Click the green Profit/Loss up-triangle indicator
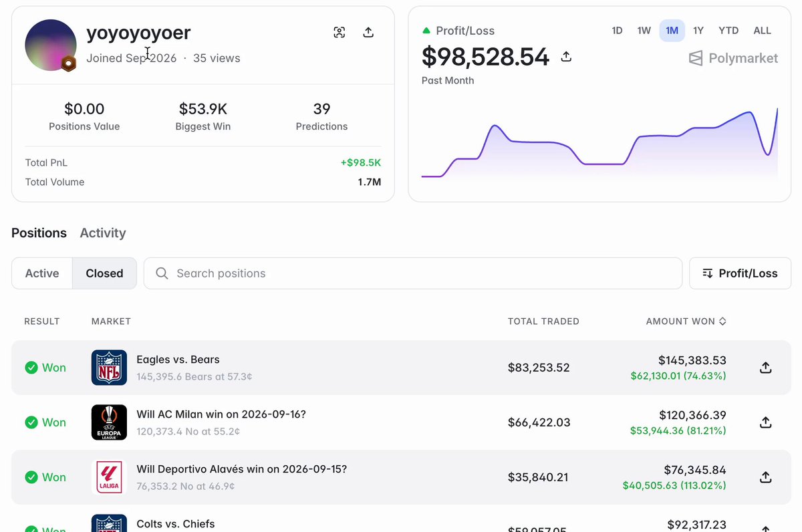Viewport: 802px width, 532px height. (426, 31)
